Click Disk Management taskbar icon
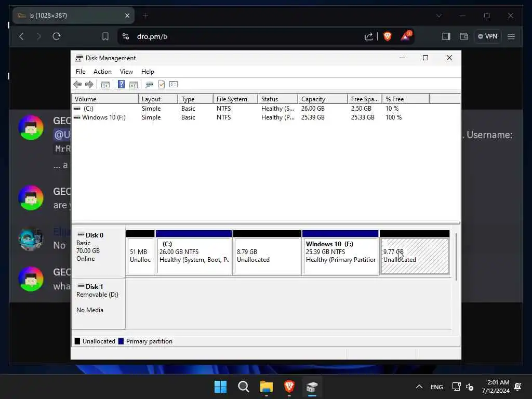532x399 pixels. [312, 387]
